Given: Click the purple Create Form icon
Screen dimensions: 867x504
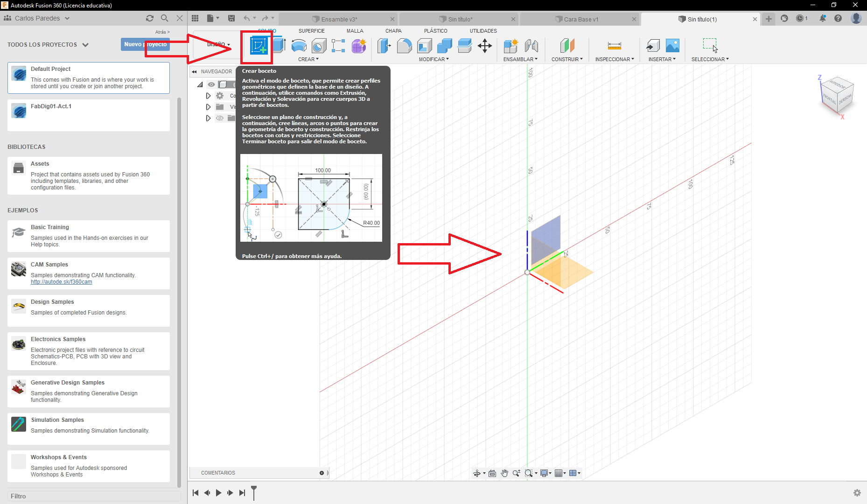Looking at the screenshot, I should click(359, 46).
